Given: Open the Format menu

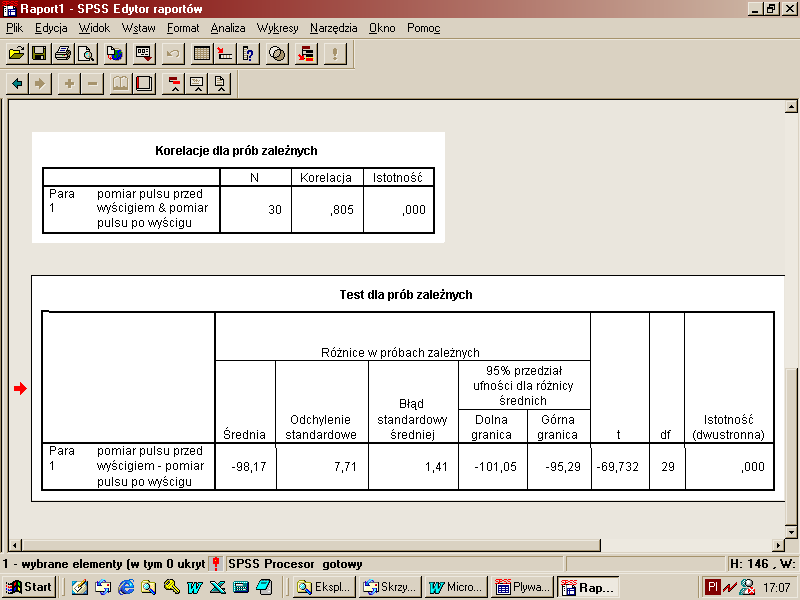Looking at the screenshot, I should [x=183, y=28].
